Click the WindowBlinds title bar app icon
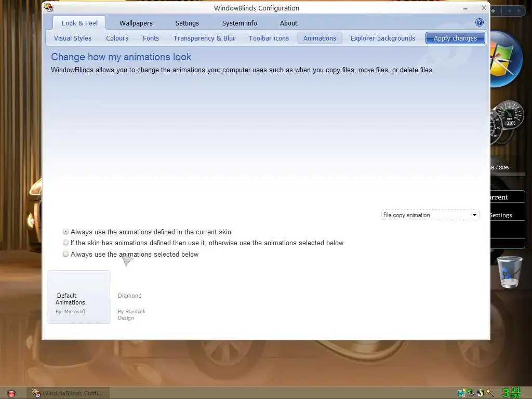 click(x=48, y=7)
